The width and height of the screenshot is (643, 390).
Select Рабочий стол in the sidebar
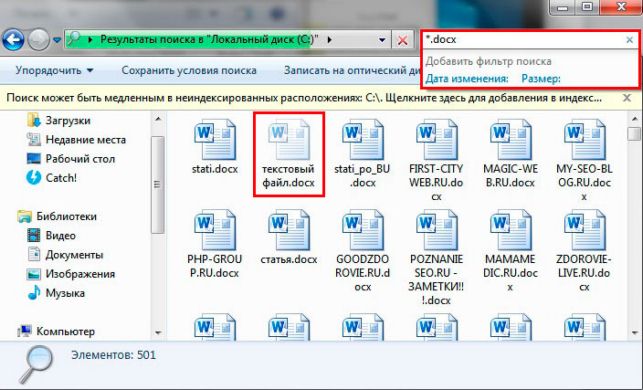71,159
